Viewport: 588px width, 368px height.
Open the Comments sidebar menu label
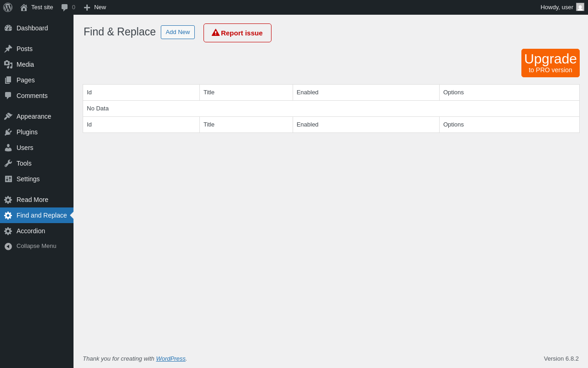(32, 96)
